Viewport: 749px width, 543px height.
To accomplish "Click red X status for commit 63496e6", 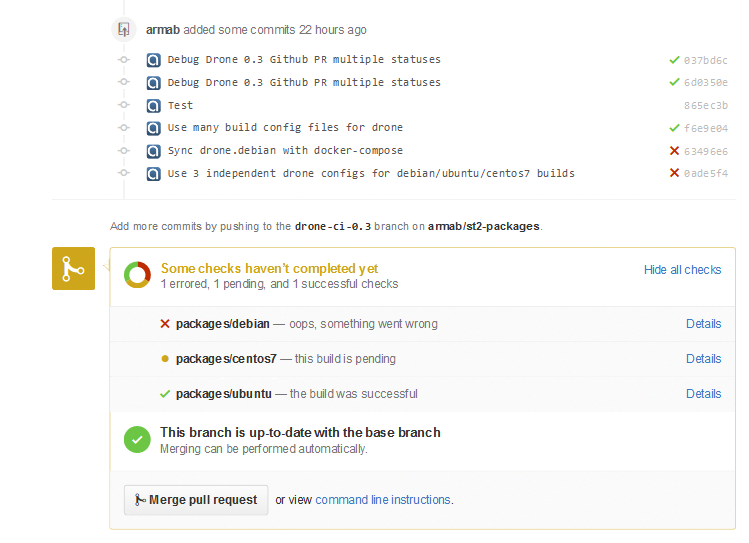I will point(674,151).
